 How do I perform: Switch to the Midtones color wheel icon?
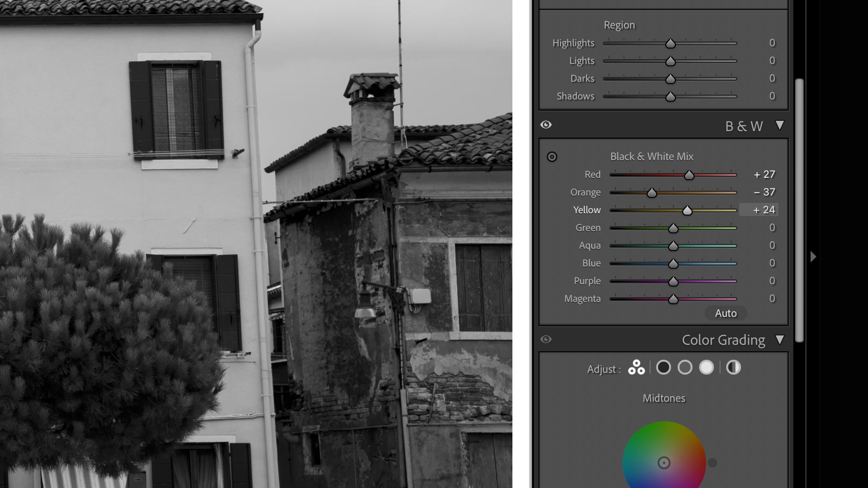(x=685, y=367)
